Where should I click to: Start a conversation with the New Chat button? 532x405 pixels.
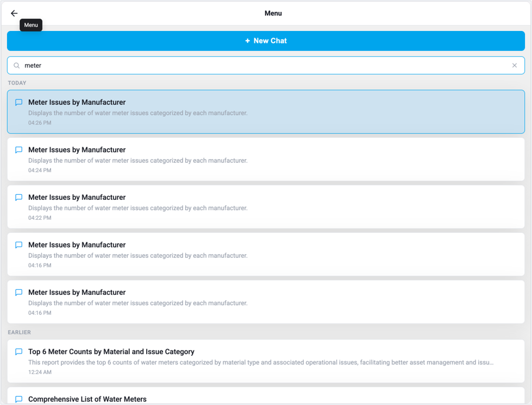(x=266, y=41)
